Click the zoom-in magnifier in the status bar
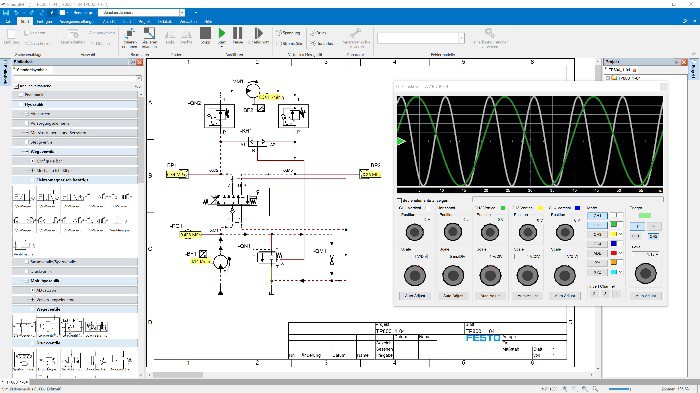The height and width of the screenshot is (393, 700). (565, 389)
